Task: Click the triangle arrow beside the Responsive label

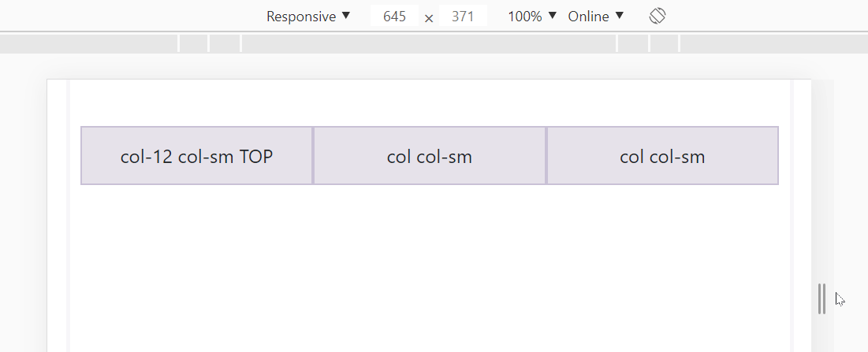Action: tap(346, 16)
